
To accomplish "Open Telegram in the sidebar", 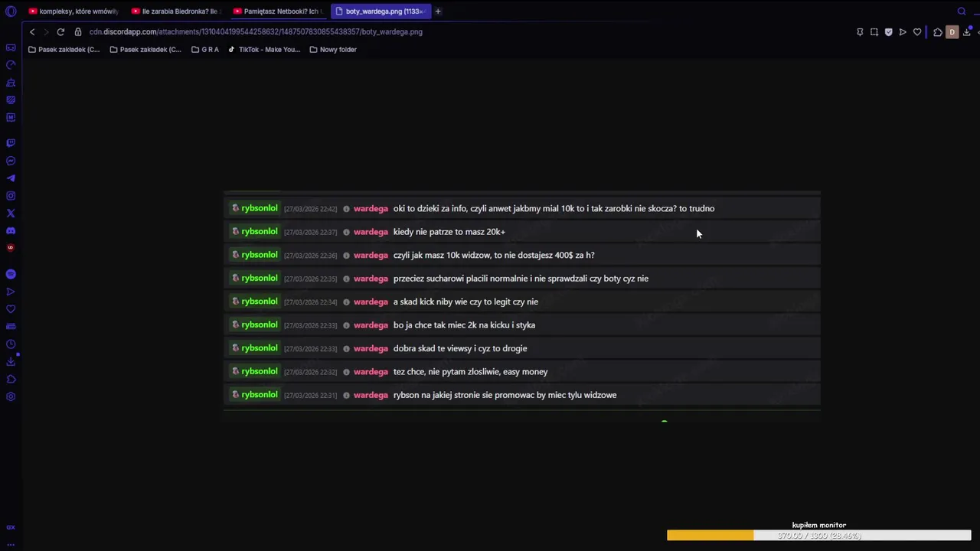I will pos(11,178).
